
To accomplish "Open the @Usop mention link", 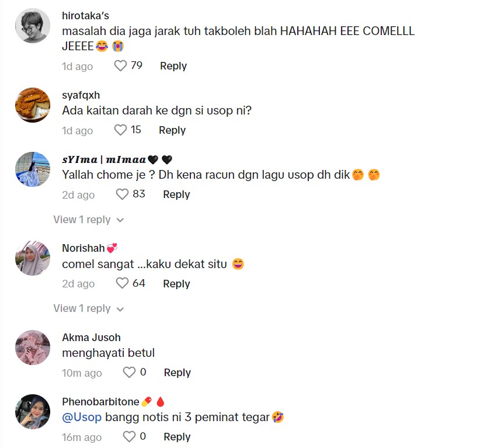I will coord(82,417).
